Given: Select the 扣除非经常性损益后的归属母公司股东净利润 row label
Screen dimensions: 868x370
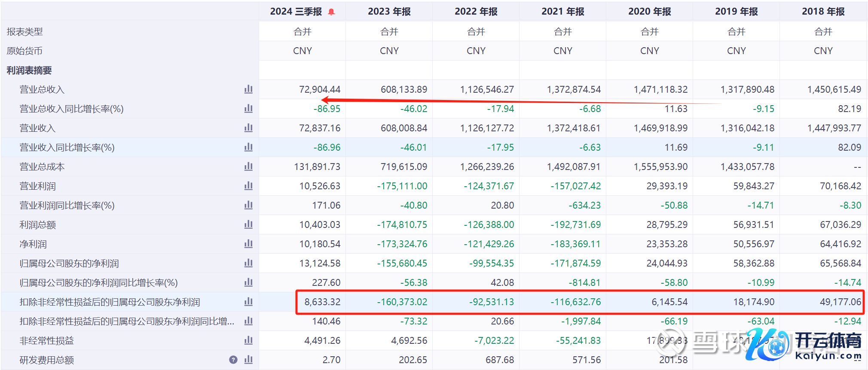Looking at the screenshot, I should [110, 302].
